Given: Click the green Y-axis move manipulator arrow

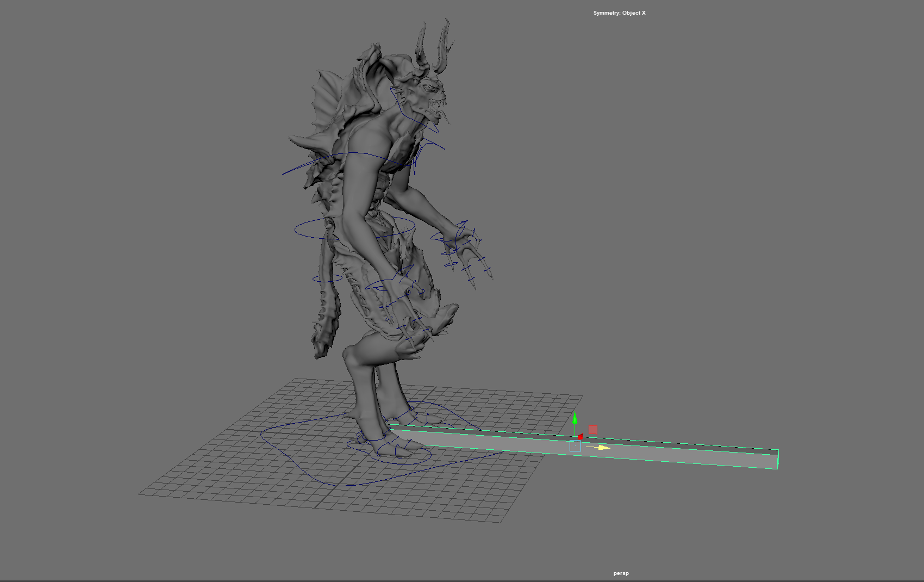Looking at the screenshot, I should [575, 418].
